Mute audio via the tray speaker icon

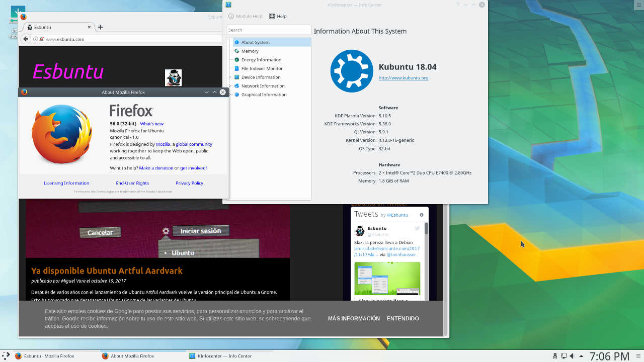coord(572,356)
